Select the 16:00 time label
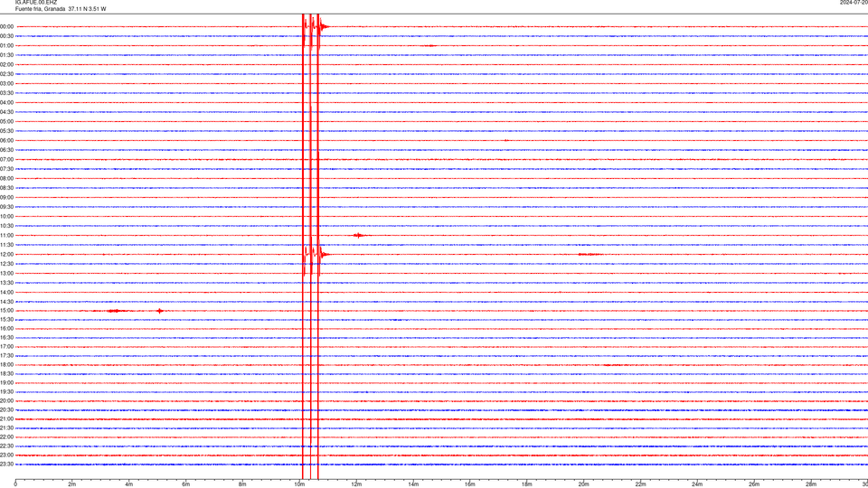 tap(6, 329)
